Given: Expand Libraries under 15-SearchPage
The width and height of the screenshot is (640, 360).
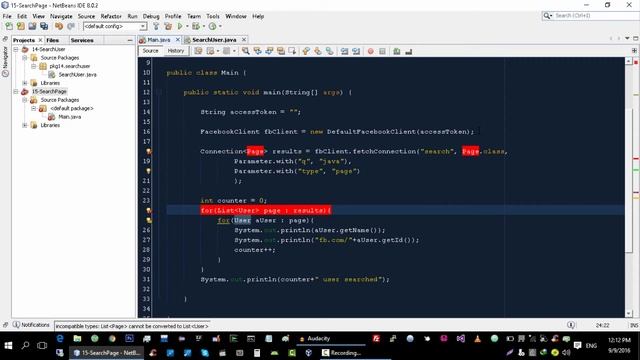Looking at the screenshot, I should tap(25, 125).
